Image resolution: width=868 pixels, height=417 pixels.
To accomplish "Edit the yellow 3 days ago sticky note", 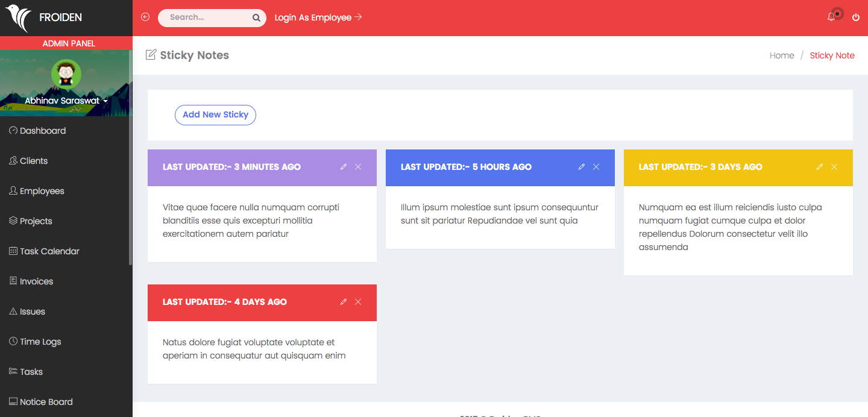I will pos(820,167).
